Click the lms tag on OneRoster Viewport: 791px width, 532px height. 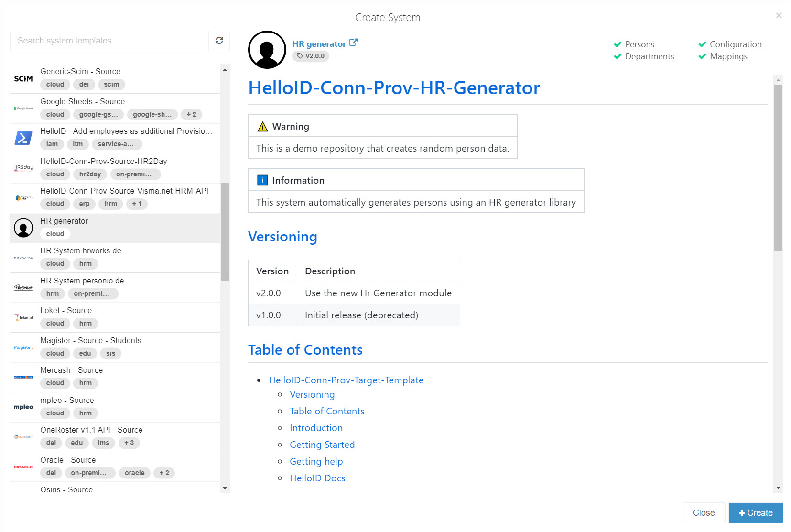(103, 443)
